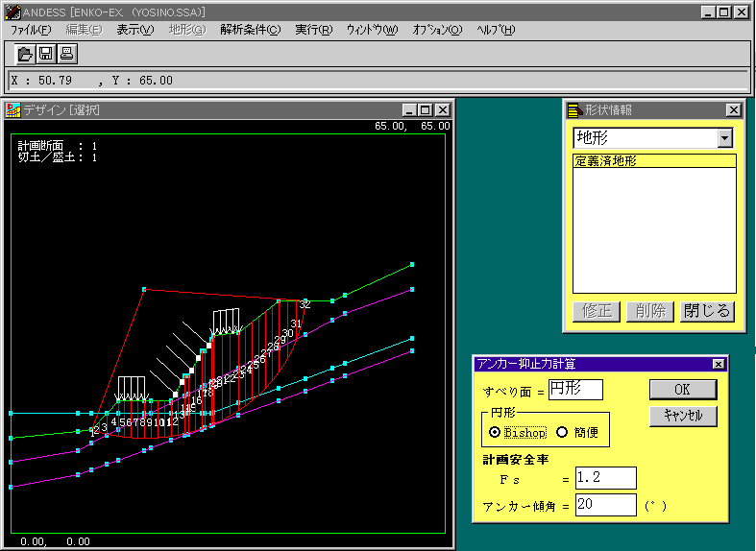
Task: Click the 閉じる button in 形状情報 panel
Action: click(x=707, y=311)
